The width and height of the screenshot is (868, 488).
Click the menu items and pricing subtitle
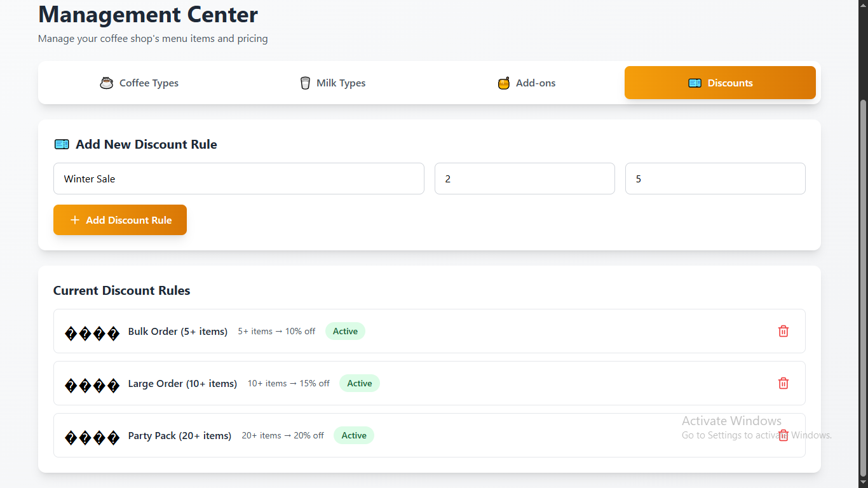tap(153, 39)
